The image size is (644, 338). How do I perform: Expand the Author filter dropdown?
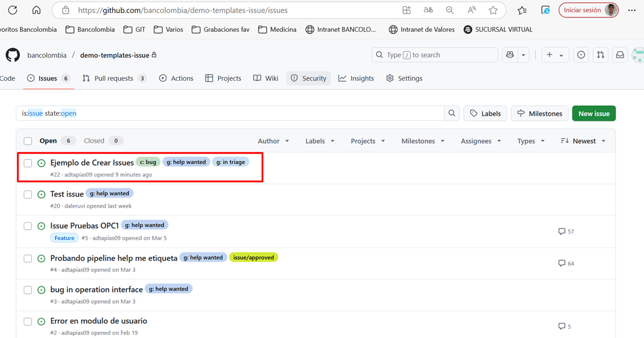click(x=273, y=141)
